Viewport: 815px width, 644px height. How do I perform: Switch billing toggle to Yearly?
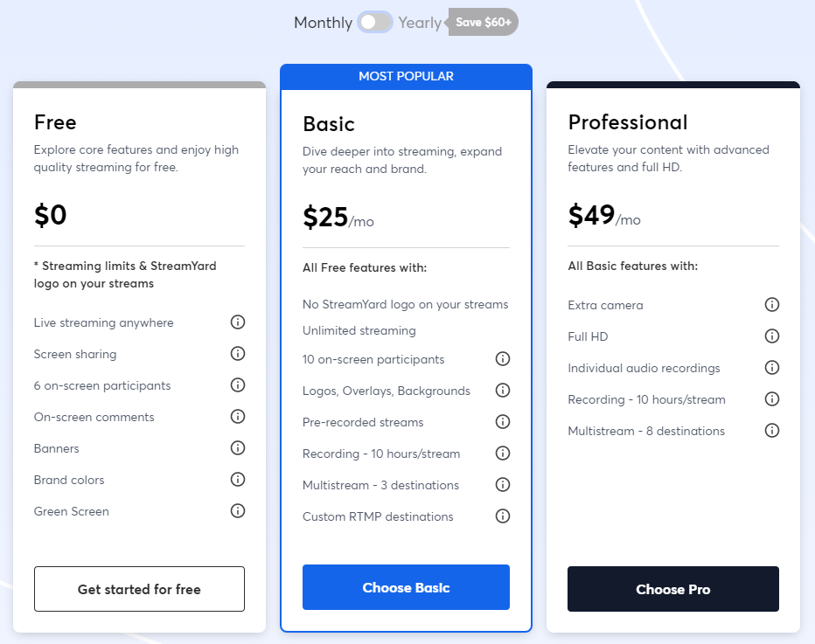coord(376,22)
